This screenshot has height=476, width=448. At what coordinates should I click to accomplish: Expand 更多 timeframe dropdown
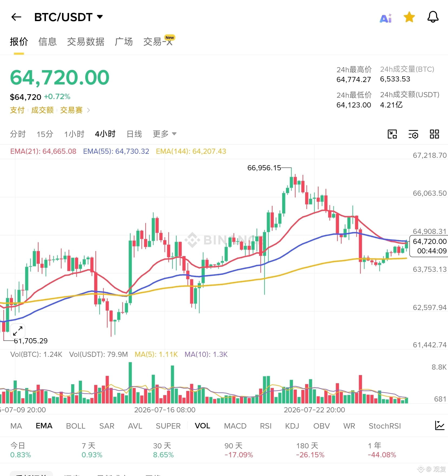(x=164, y=134)
